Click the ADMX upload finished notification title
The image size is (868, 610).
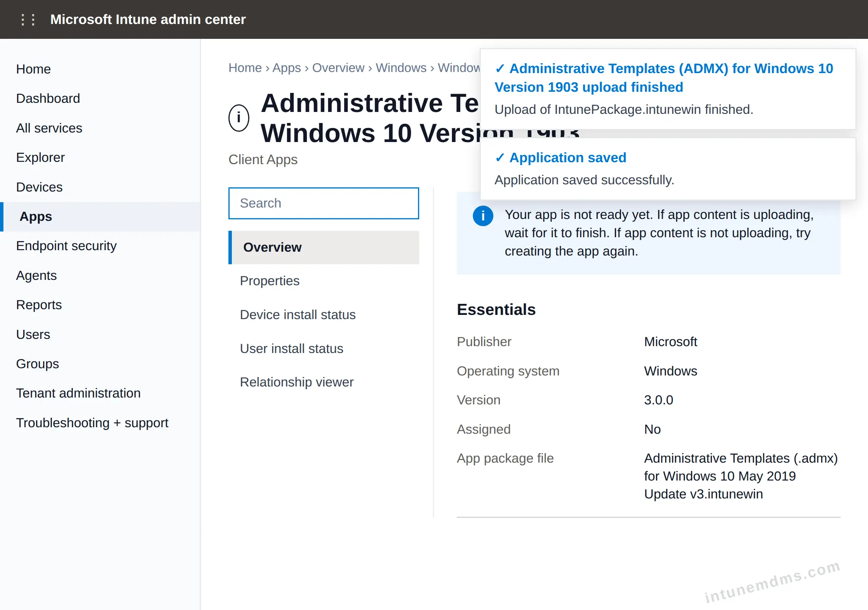664,78
